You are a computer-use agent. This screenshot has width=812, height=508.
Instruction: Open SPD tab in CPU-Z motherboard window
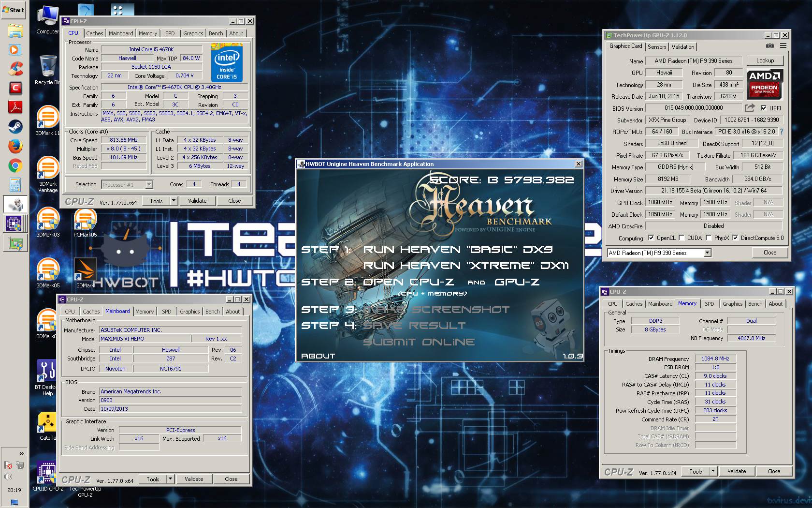coord(167,312)
